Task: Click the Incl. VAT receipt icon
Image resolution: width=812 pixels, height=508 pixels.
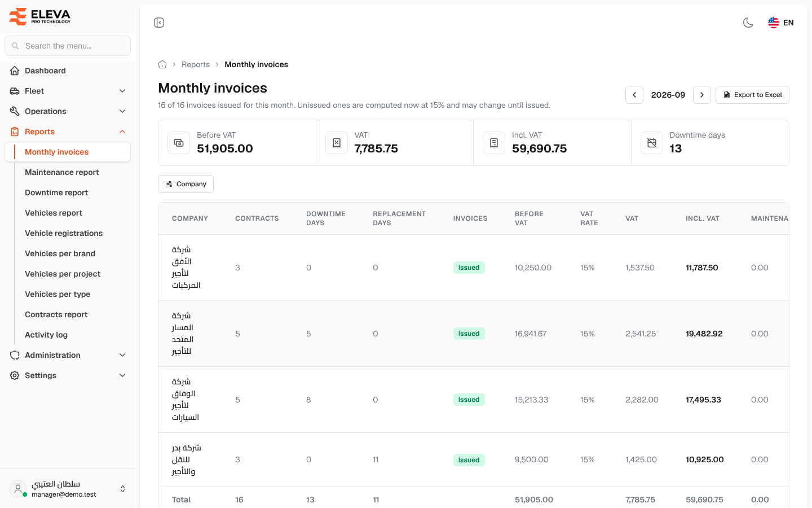Action: (x=494, y=143)
